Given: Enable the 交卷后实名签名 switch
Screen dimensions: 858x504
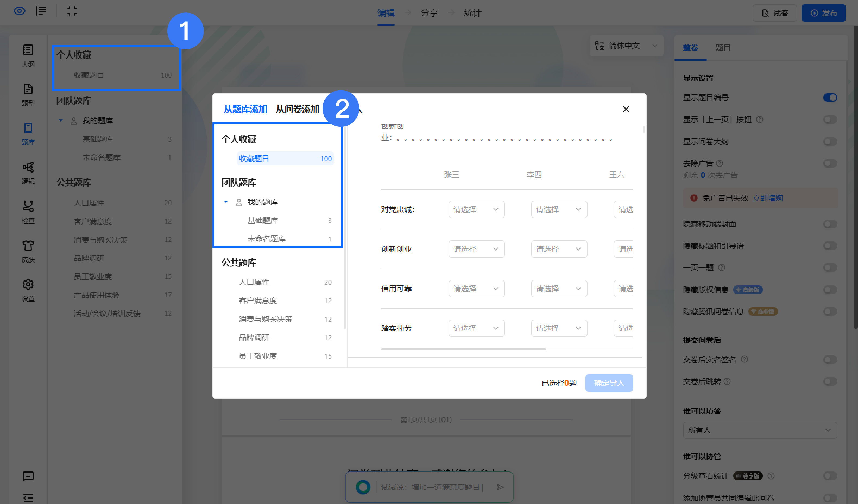Looking at the screenshot, I should pyautogui.click(x=830, y=360).
